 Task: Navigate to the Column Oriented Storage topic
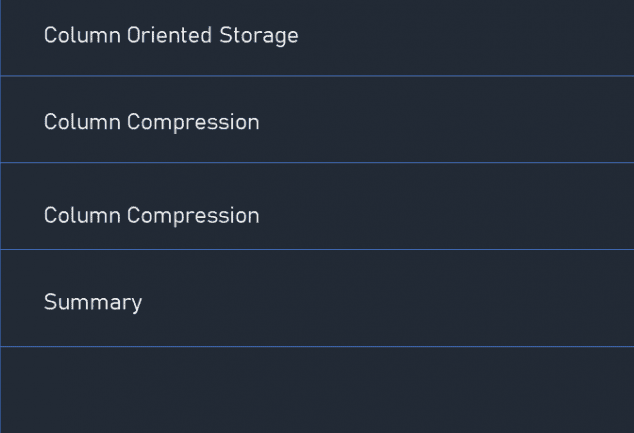pyautogui.click(x=317, y=38)
